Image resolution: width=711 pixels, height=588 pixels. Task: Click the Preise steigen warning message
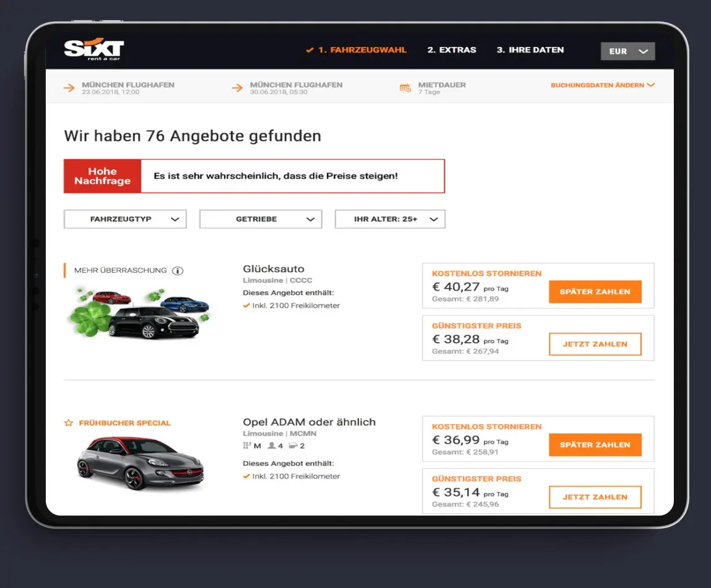coord(276,176)
